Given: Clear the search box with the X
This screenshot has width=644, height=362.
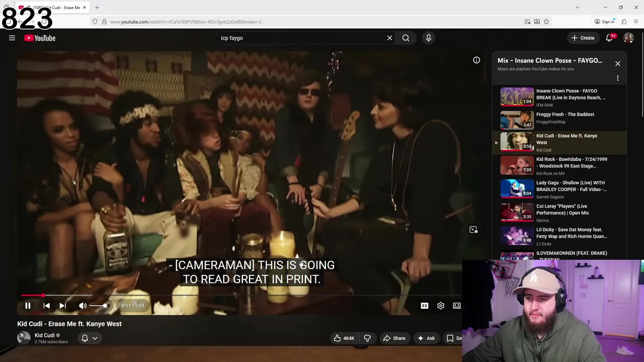Looking at the screenshot, I should coord(389,38).
